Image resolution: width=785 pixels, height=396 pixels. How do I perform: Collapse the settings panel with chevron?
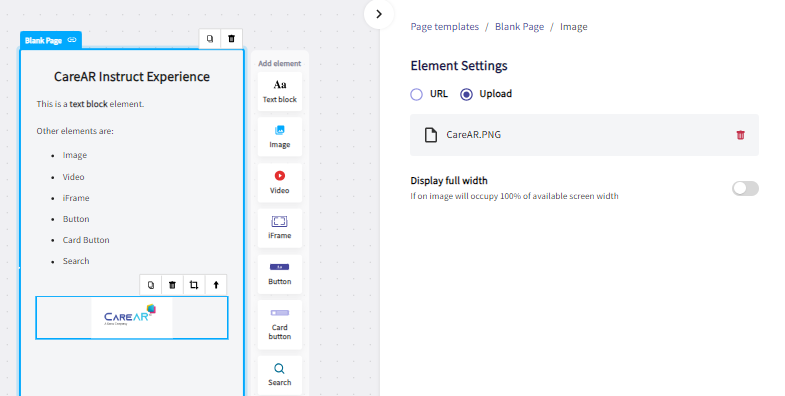pos(379,14)
